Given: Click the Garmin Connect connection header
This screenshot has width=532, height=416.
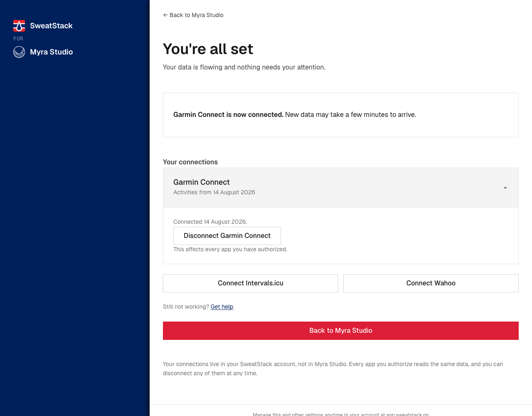Looking at the screenshot, I should [x=341, y=188].
